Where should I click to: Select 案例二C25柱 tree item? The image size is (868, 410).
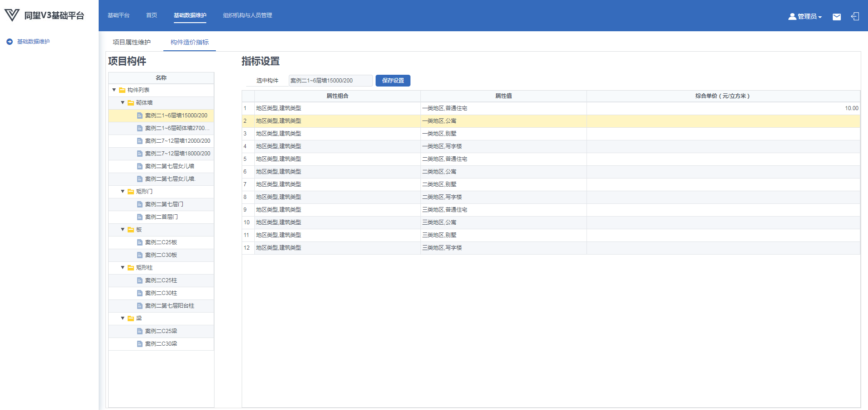coord(161,280)
